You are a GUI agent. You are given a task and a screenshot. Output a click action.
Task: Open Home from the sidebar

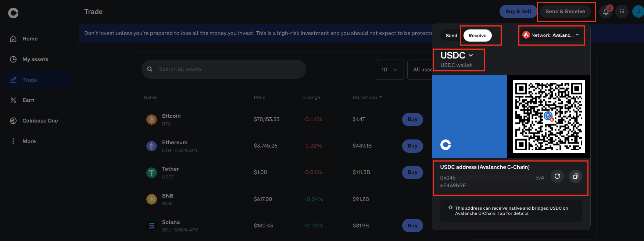pos(39,39)
